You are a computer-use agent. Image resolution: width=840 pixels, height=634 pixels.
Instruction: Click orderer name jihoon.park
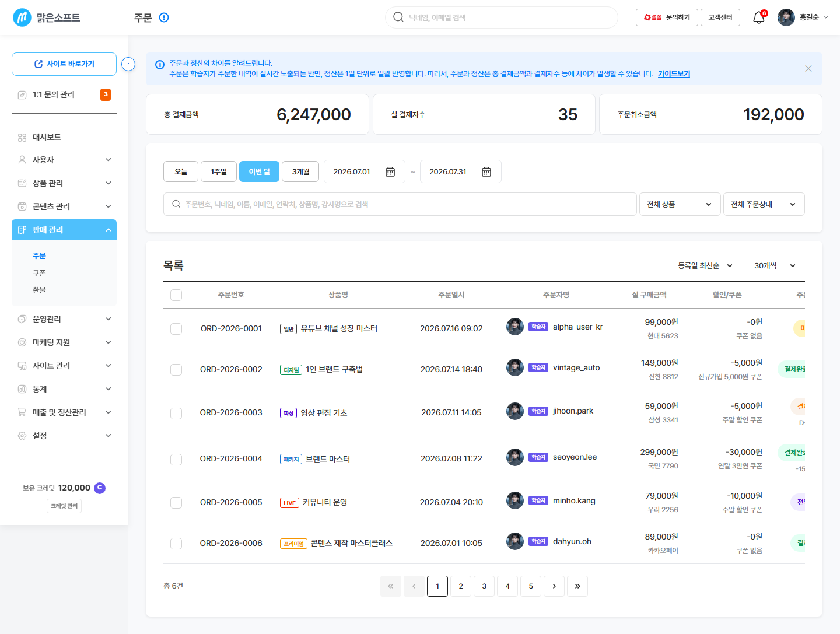point(573,411)
